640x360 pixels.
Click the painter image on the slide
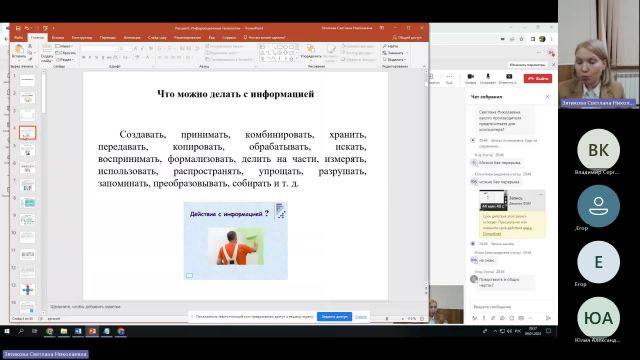pos(236,247)
